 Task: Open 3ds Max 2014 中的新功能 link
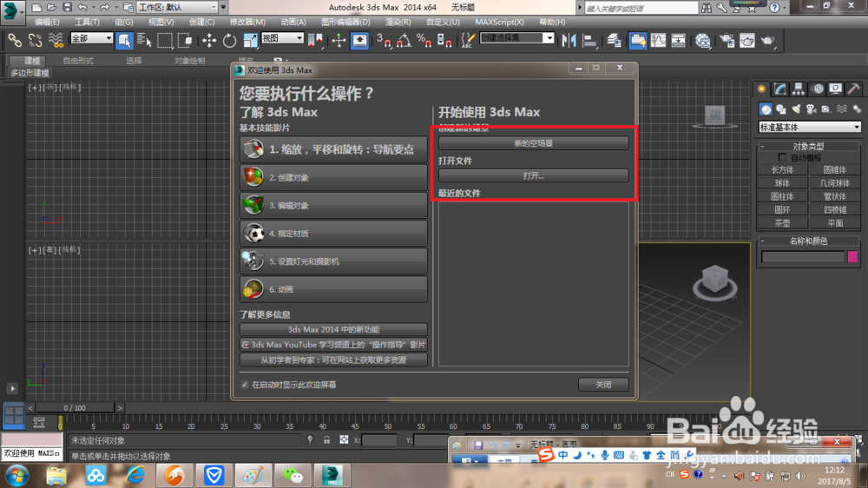coord(333,330)
